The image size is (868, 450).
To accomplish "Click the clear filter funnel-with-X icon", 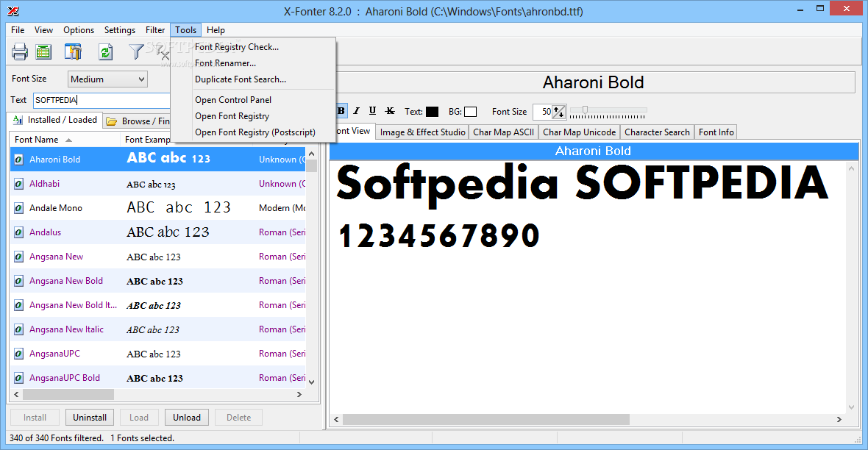I will pos(162,52).
